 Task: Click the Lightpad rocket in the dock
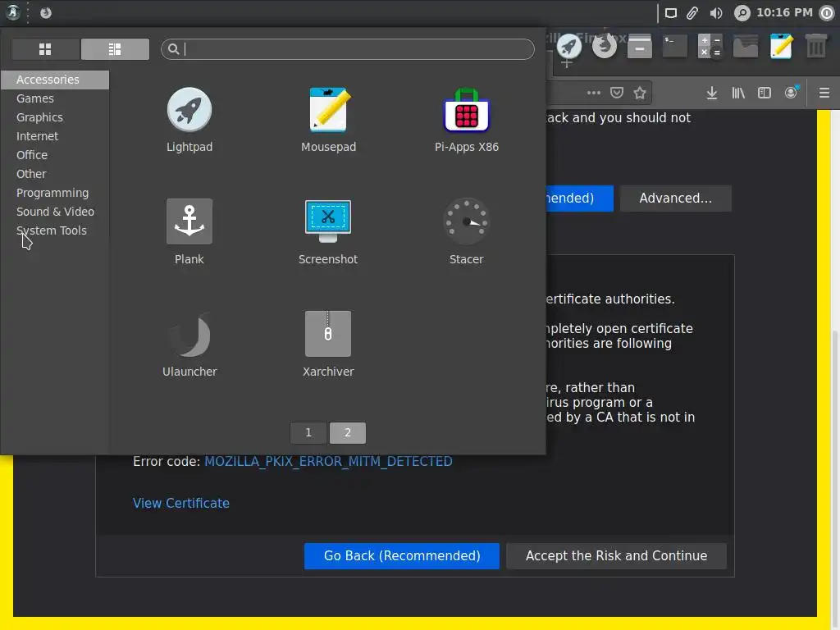[569, 46]
